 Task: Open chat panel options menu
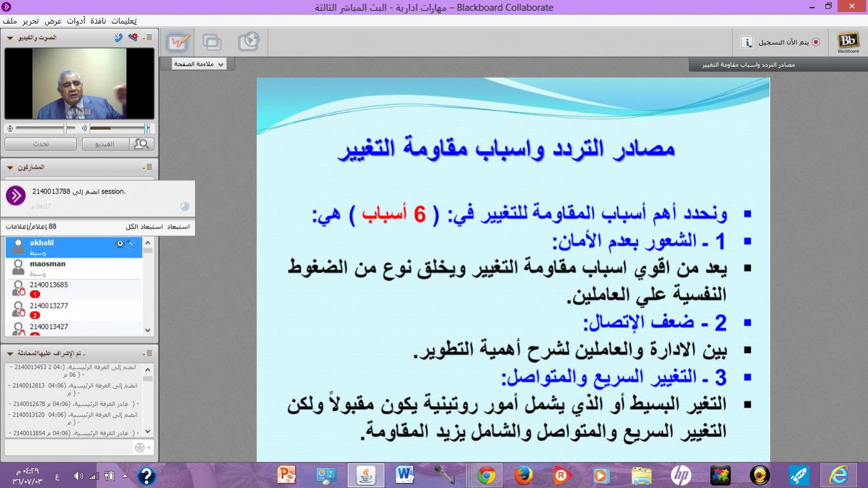pyautogui.click(x=148, y=353)
